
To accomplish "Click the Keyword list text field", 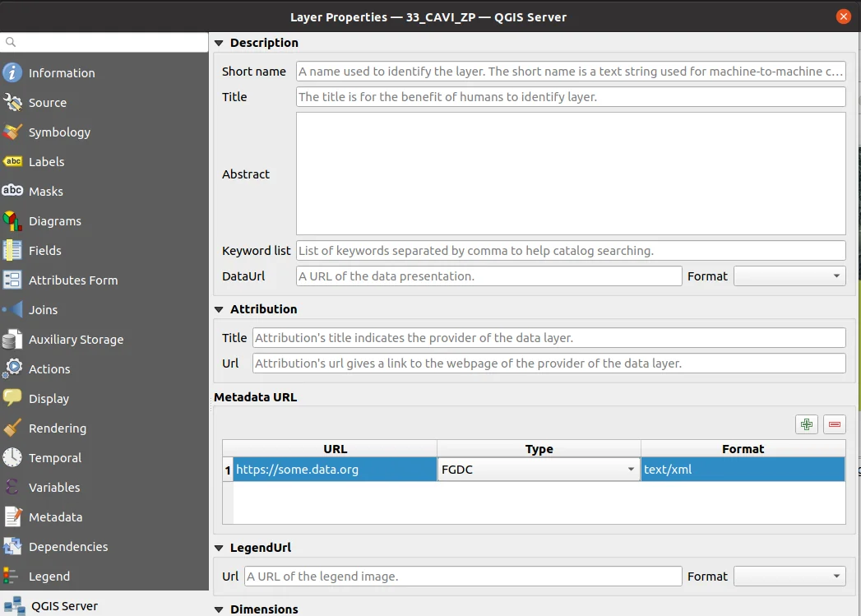I will pos(570,250).
